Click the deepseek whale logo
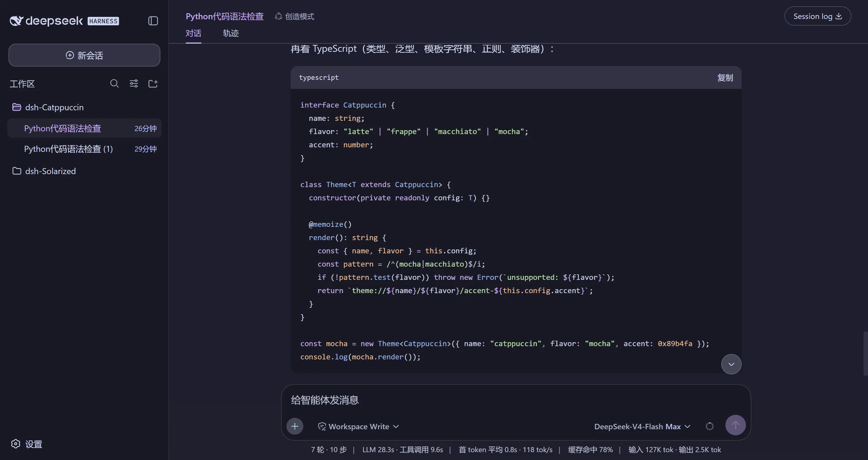Viewport: 868px width, 460px height. click(x=17, y=21)
